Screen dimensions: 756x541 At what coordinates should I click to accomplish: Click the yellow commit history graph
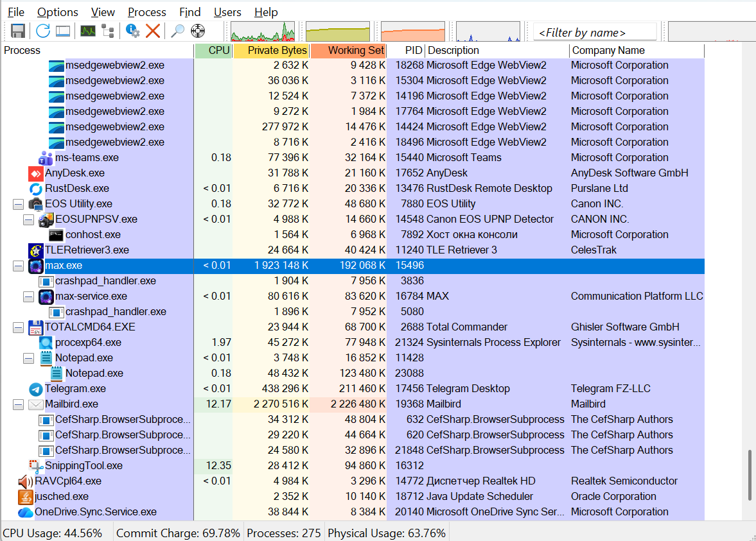(x=338, y=31)
